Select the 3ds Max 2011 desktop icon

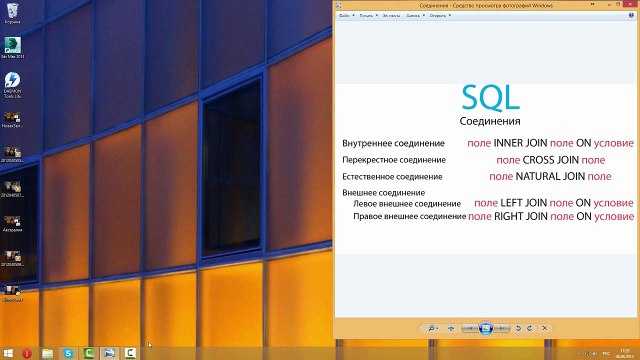click(x=12, y=48)
